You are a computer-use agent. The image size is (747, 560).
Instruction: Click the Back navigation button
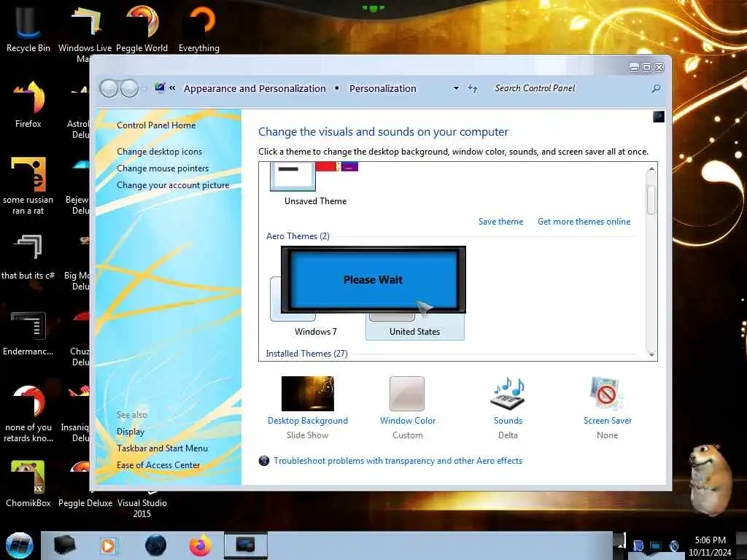(x=109, y=88)
